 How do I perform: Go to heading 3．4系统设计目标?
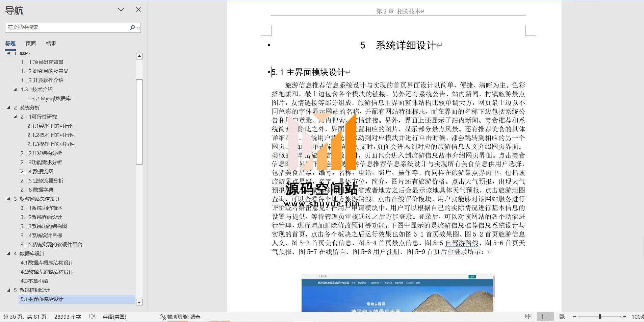tap(41, 235)
